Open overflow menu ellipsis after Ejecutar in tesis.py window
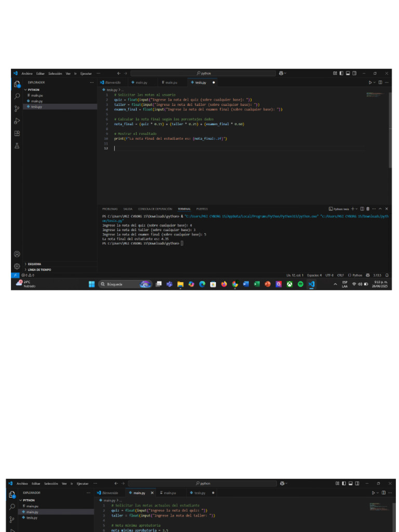Screen dimensions: 399x532 98,73
